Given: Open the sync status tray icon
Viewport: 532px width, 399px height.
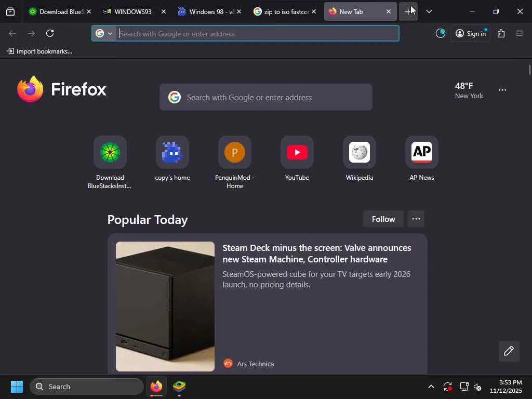Looking at the screenshot, I should click(x=447, y=387).
